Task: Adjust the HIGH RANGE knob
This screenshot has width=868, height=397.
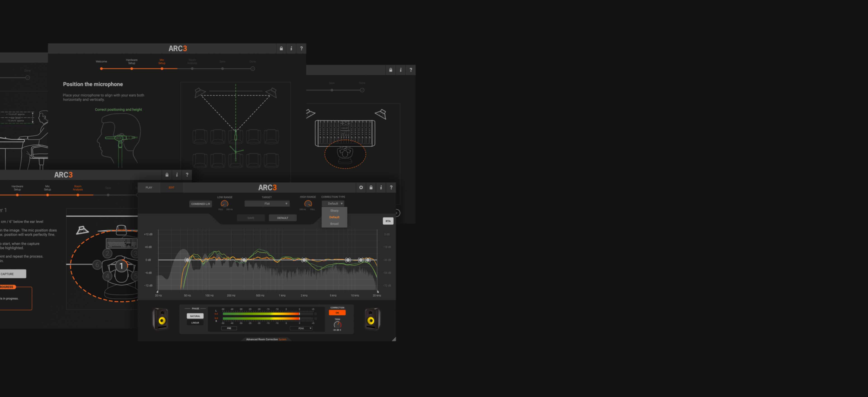Action: click(x=308, y=204)
